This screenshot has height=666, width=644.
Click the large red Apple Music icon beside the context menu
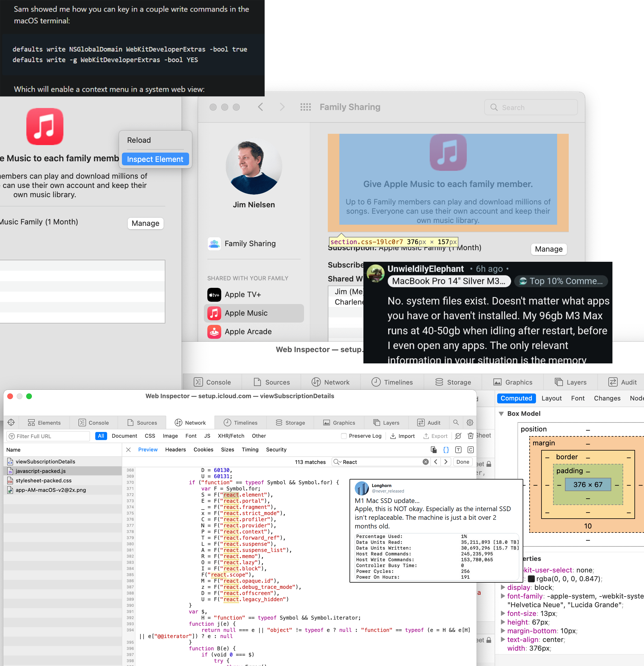pos(45,127)
